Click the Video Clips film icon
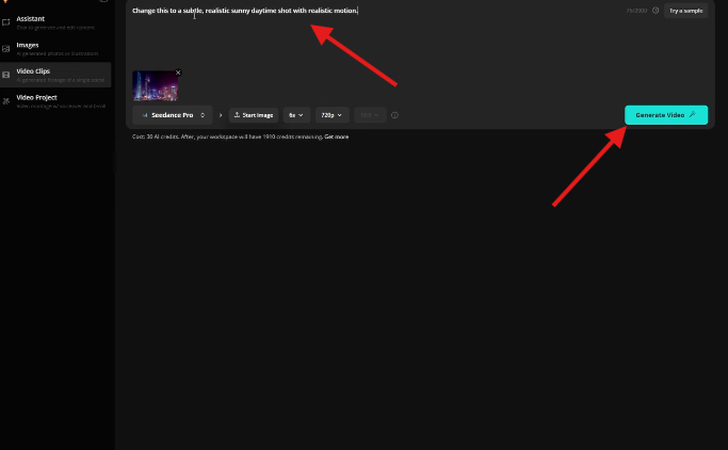 click(7, 74)
